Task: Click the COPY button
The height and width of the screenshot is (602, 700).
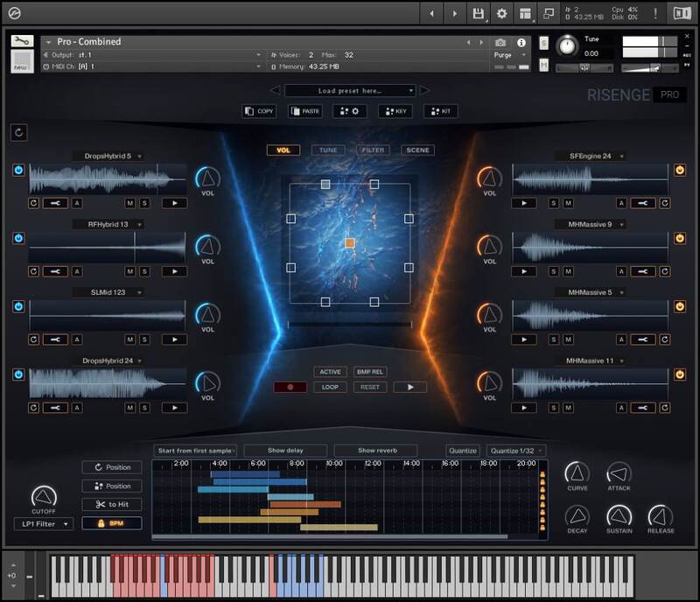Action: click(260, 111)
